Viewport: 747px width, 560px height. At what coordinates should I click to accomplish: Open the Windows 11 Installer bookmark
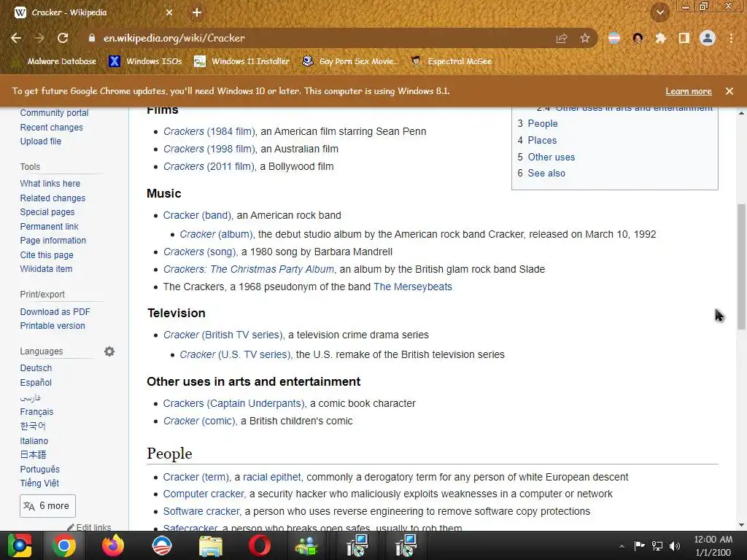coord(242,61)
